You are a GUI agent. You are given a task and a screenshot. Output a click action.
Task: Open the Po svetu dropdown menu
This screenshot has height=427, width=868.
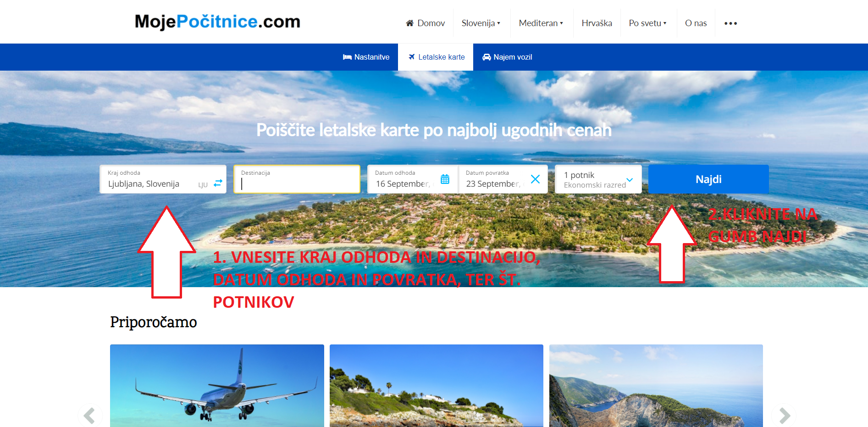coord(648,23)
